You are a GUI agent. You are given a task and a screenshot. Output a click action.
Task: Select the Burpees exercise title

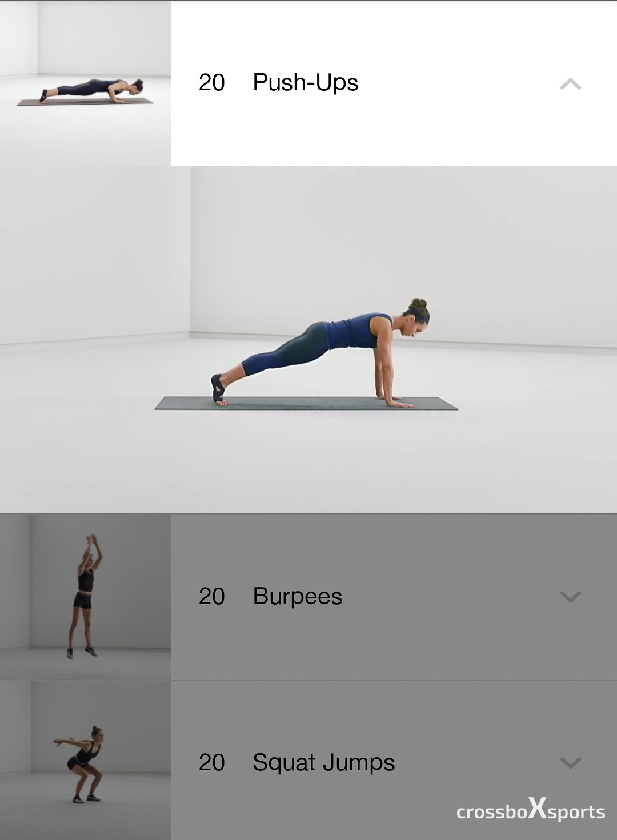coord(298,597)
